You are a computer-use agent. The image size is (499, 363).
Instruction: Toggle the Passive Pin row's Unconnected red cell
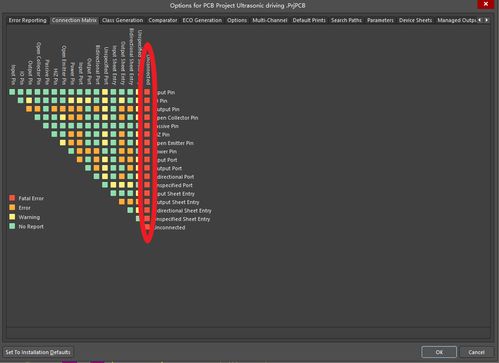pyautogui.click(x=147, y=126)
